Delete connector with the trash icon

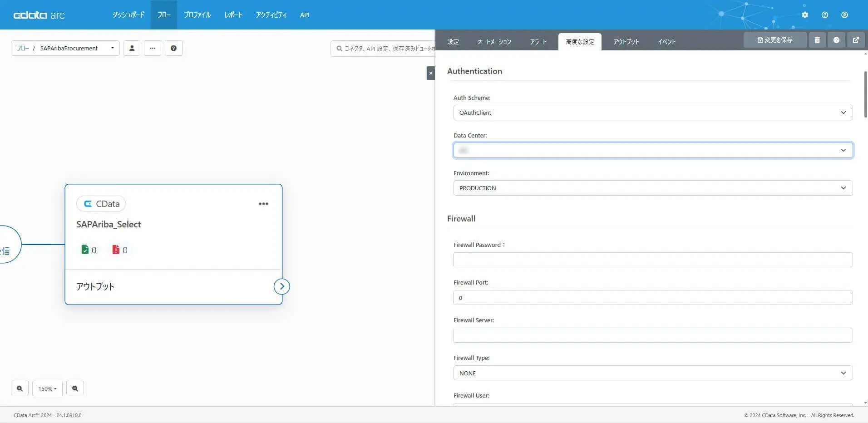[817, 40]
